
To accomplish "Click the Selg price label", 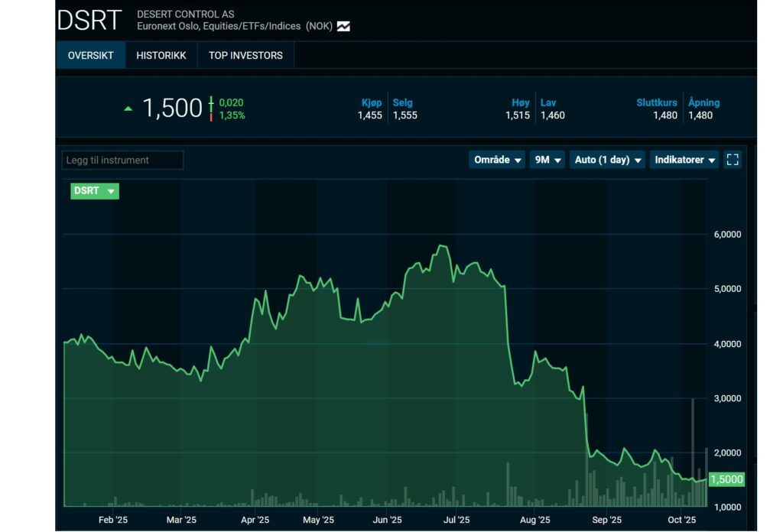I will 402,102.
